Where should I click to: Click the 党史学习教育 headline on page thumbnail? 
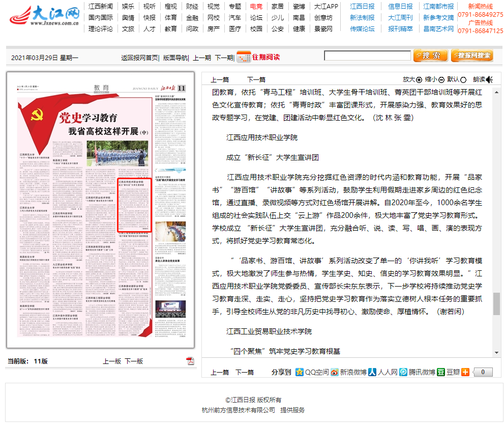88,118
